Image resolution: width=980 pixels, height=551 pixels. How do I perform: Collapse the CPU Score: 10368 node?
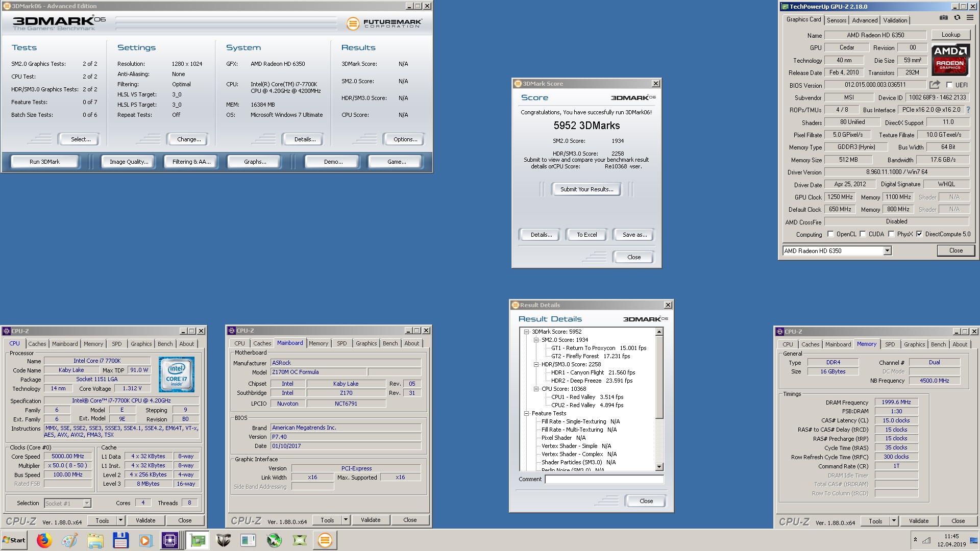(x=536, y=389)
